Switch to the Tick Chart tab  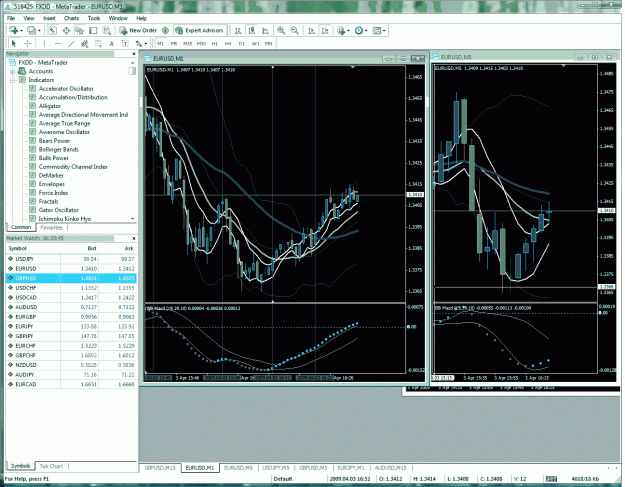tap(51, 466)
